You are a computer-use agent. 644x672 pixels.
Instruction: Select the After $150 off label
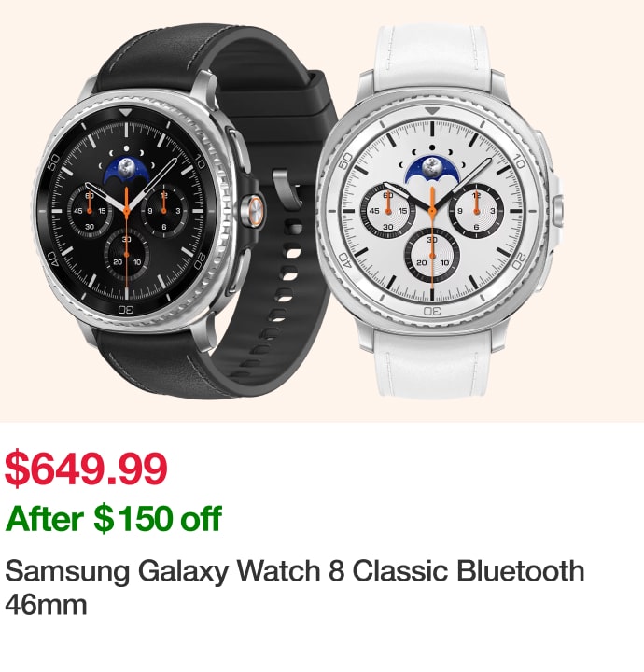(114, 519)
